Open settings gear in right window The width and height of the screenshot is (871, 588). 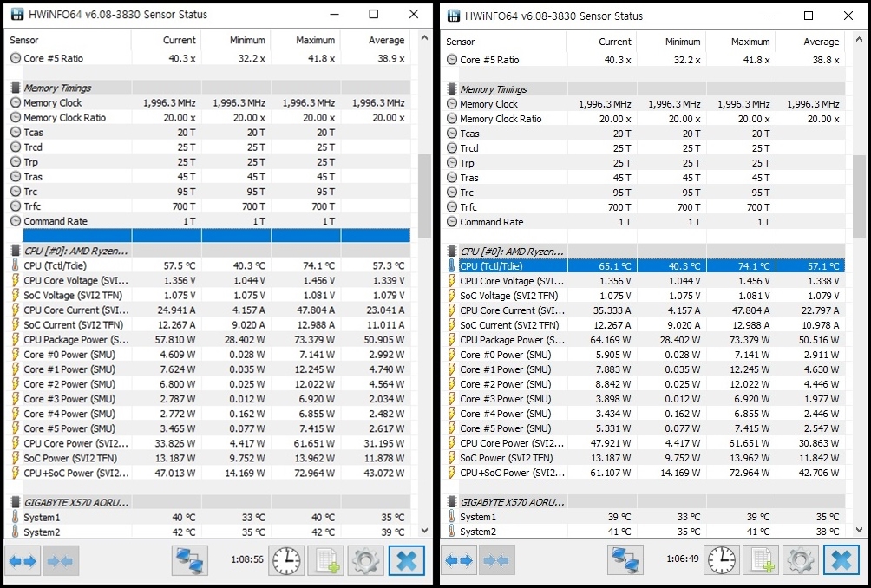tap(801, 561)
